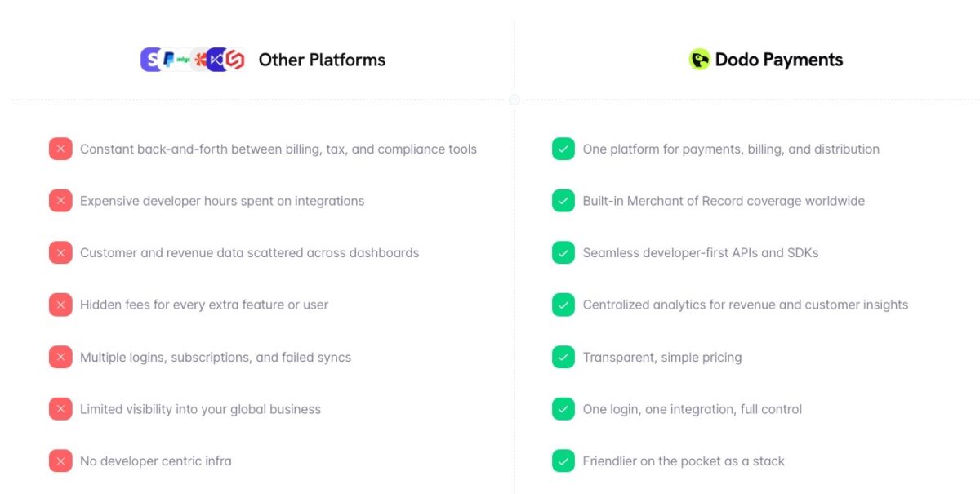Click the Dodo Payments bird logo
This screenshot has width=980, height=494.
pos(699,60)
